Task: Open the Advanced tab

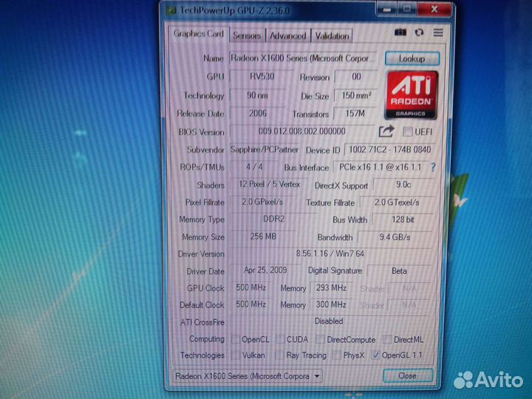Action: coord(287,35)
